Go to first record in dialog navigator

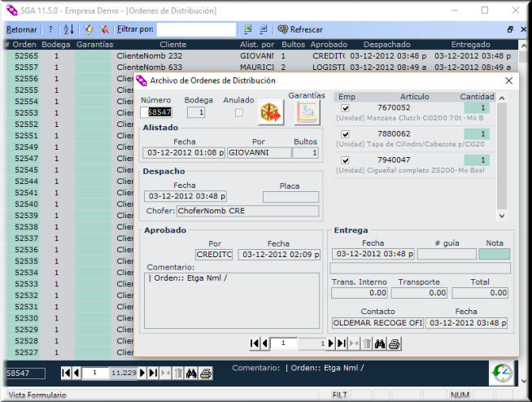[x=255, y=343]
